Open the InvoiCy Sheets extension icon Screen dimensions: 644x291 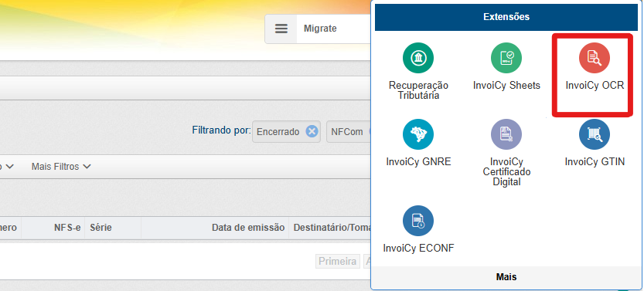coord(506,58)
